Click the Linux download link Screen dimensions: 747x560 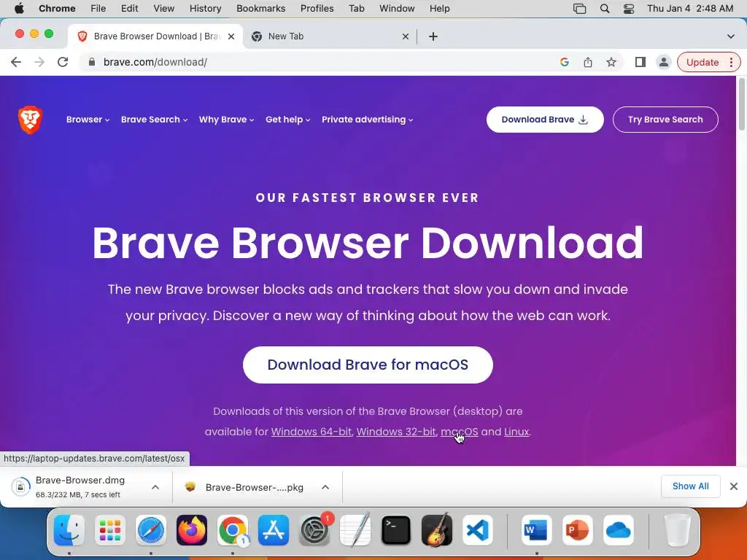click(516, 432)
